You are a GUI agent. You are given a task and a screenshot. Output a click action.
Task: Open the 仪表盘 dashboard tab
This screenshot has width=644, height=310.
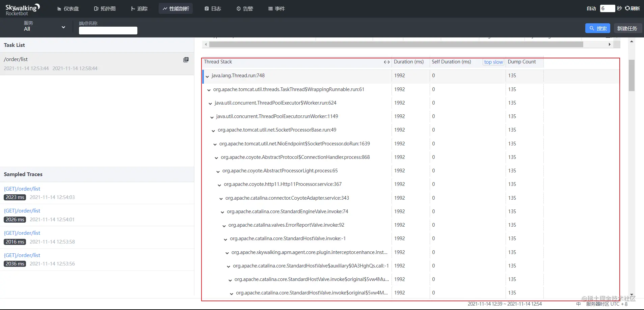point(68,8)
